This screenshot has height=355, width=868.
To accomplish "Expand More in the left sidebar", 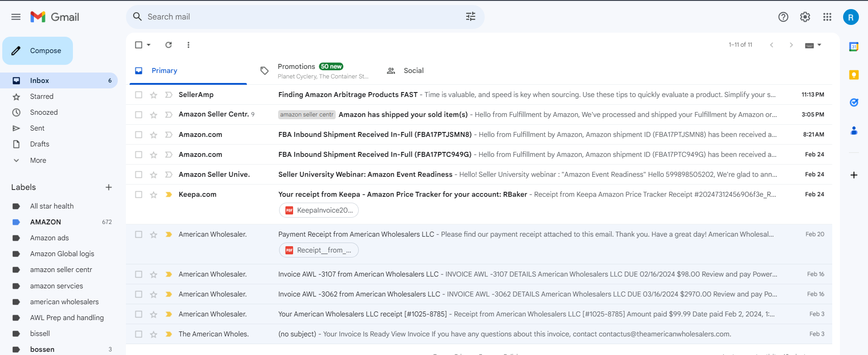I will [38, 160].
